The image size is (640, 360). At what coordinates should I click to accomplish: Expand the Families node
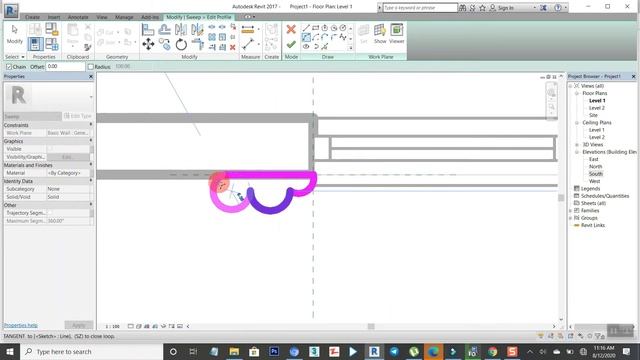[x=571, y=211]
